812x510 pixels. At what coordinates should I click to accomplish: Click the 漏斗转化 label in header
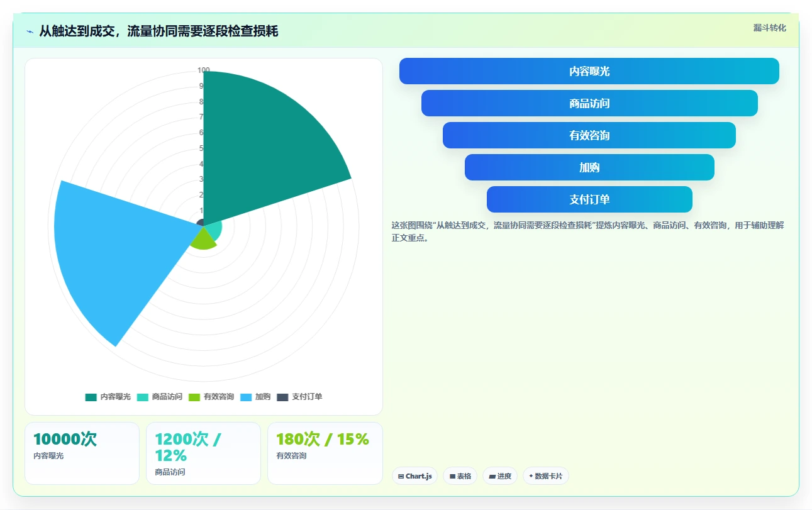pos(770,28)
